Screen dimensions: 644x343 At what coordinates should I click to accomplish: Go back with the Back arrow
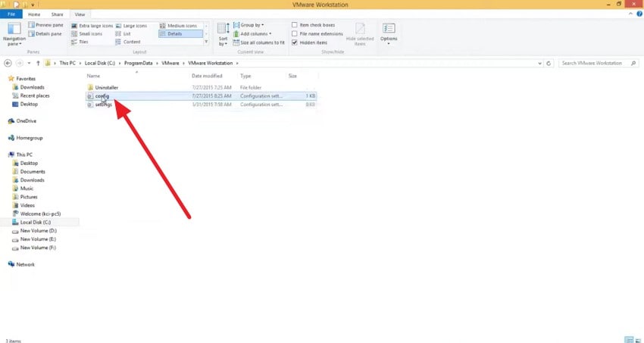(x=8, y=63)
